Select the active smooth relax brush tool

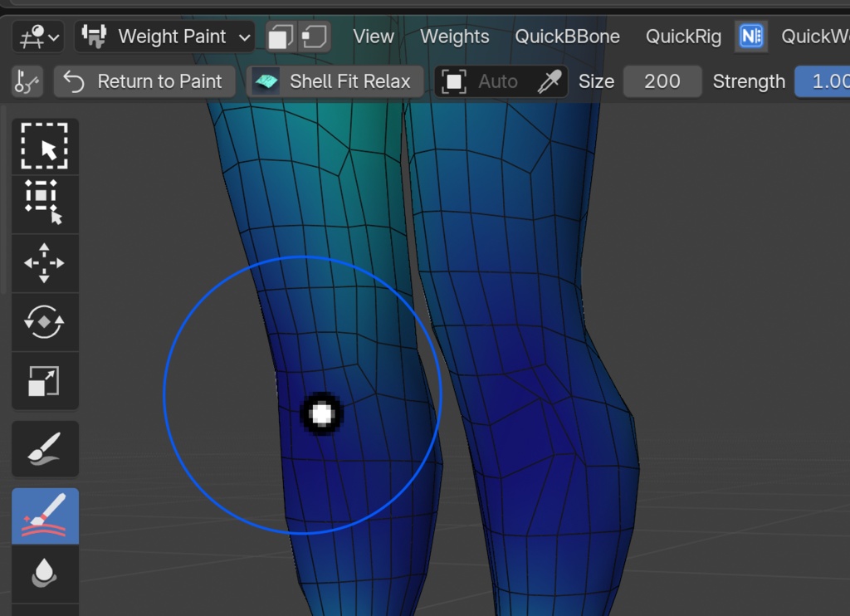point(45,516)
